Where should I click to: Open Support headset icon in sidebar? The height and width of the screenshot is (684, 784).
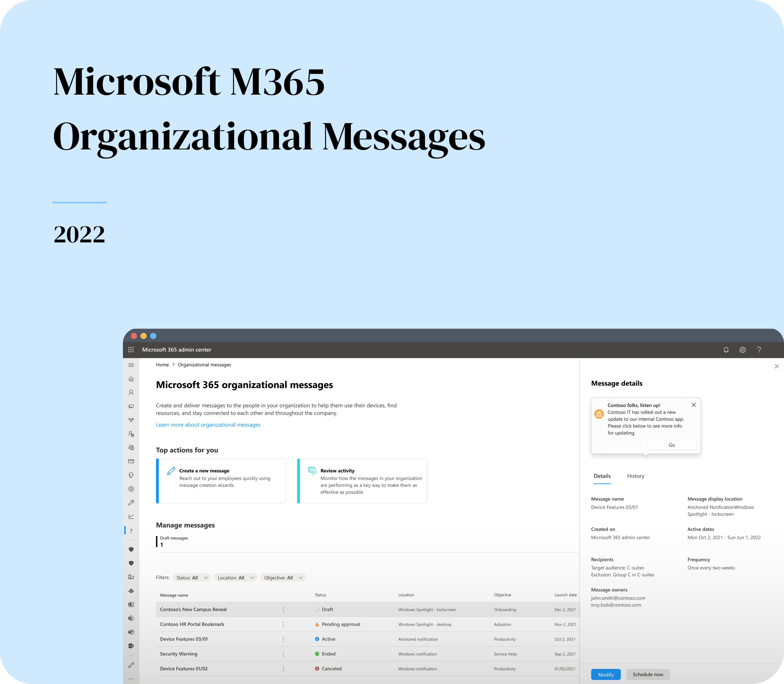[x=131, y=475]
